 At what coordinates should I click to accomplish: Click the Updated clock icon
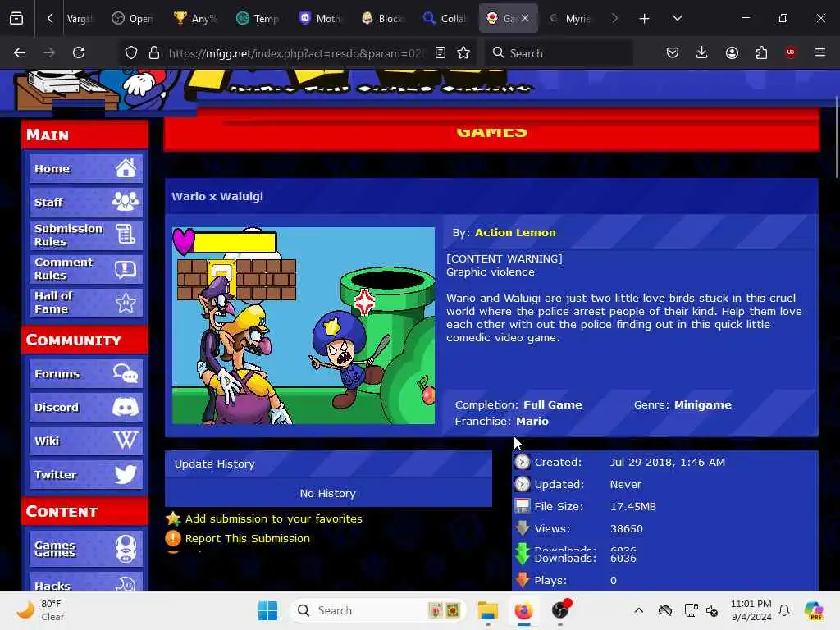(523, 484)
